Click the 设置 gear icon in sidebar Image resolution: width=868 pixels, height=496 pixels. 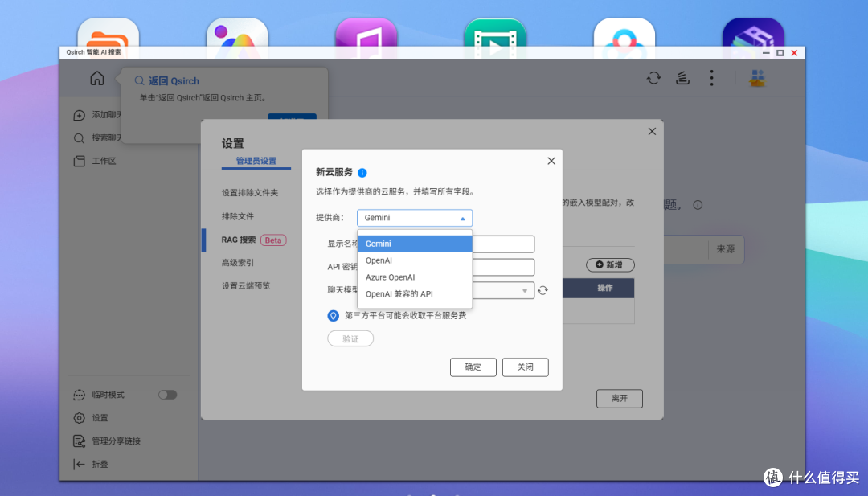[79, 418]
